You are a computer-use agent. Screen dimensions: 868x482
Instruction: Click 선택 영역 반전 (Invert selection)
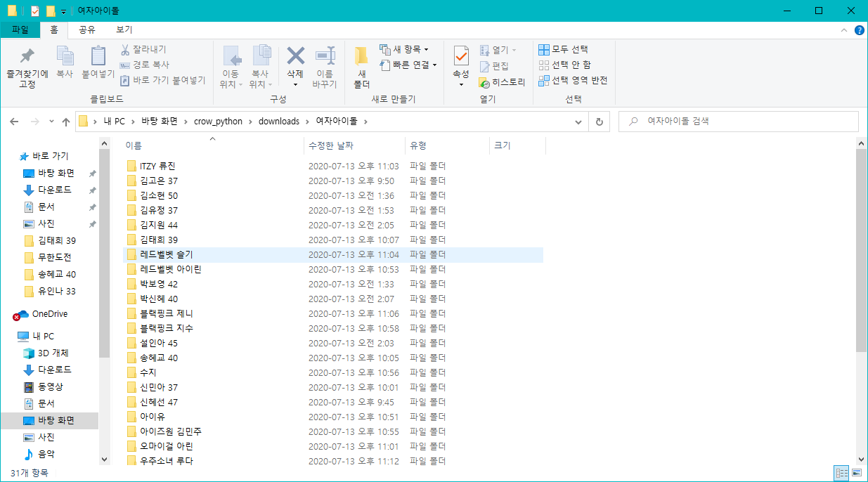tap(573, 80)
